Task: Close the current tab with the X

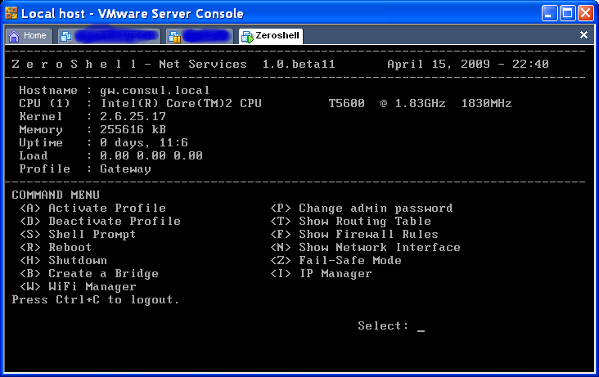Action: pos(584,35)
